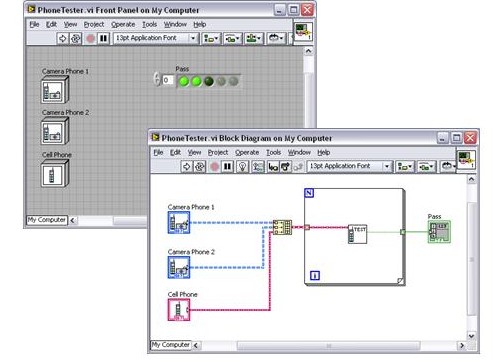This screenshot has height=364, width=495.
Task: Open Distribute Objects dropdown in Block Diagram
Action: tap(426, 166)
